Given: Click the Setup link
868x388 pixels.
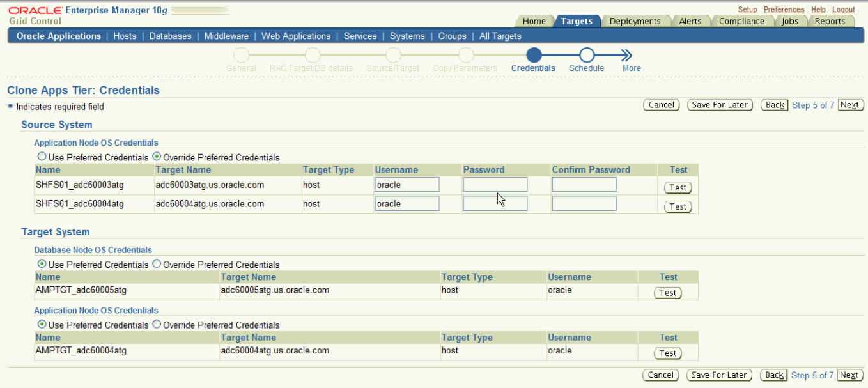Looking at the screenshot, I should click(747, 10).
